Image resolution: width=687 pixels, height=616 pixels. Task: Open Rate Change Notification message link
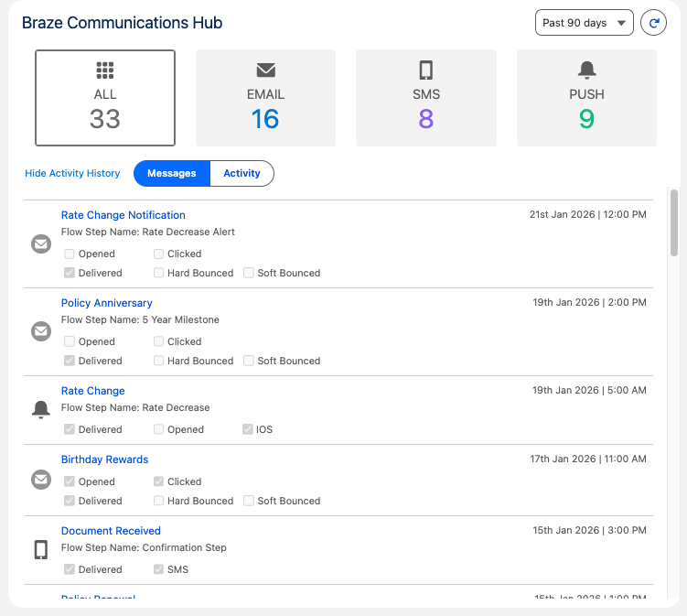(123, 215)
